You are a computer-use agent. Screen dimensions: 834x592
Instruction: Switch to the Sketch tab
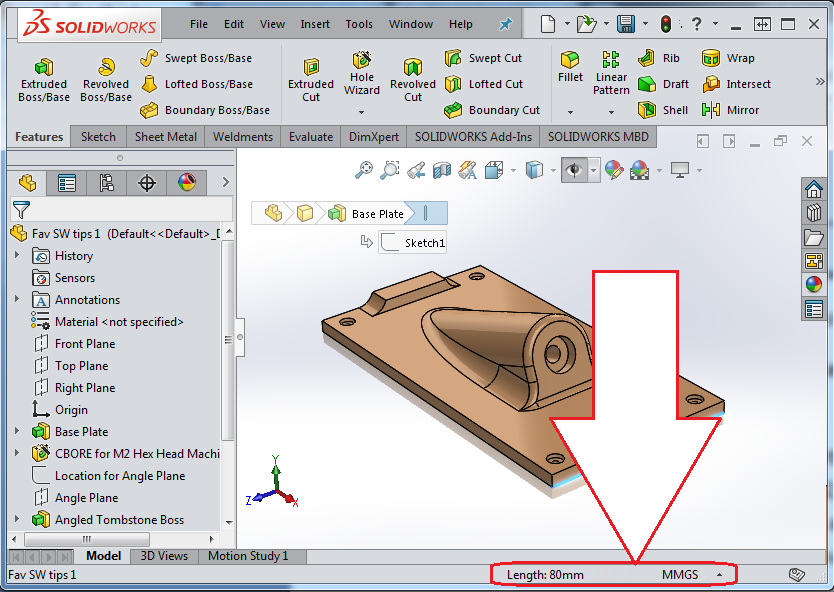[98, 137]
